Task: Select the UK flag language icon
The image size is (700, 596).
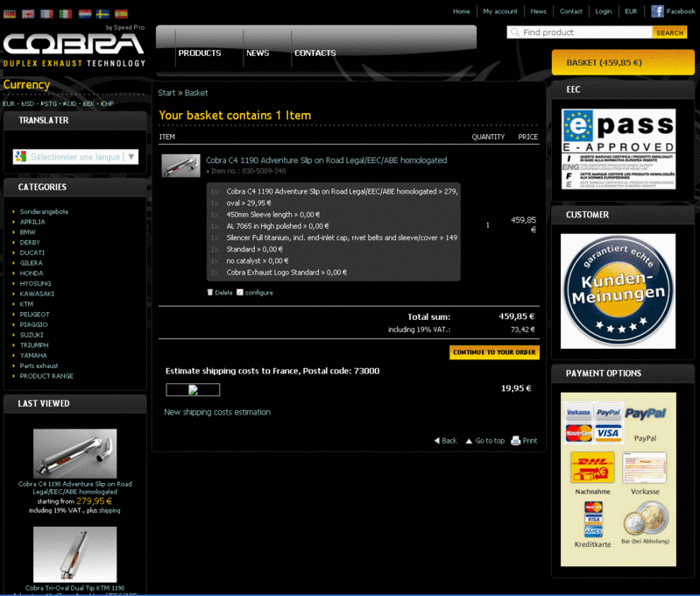Action: coord(28,14)
